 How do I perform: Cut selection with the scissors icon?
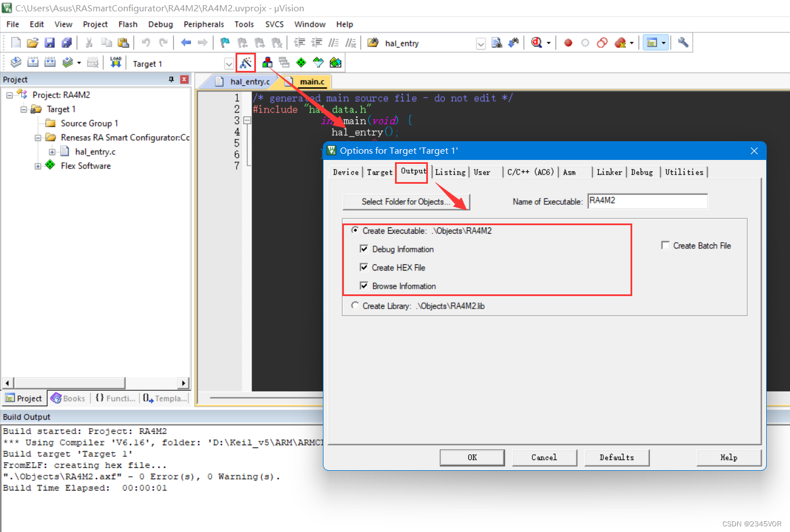89,43
